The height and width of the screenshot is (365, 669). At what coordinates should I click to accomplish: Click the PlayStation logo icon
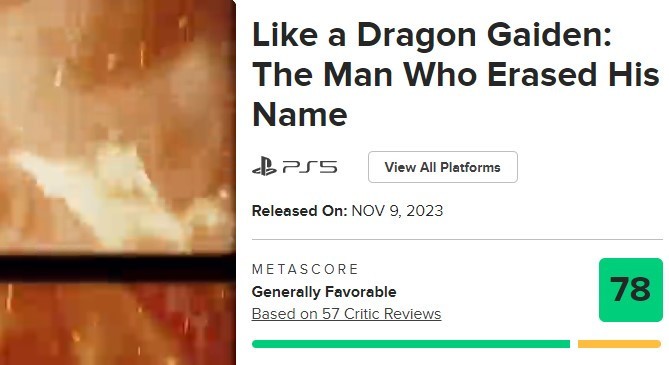pos(264,166)
